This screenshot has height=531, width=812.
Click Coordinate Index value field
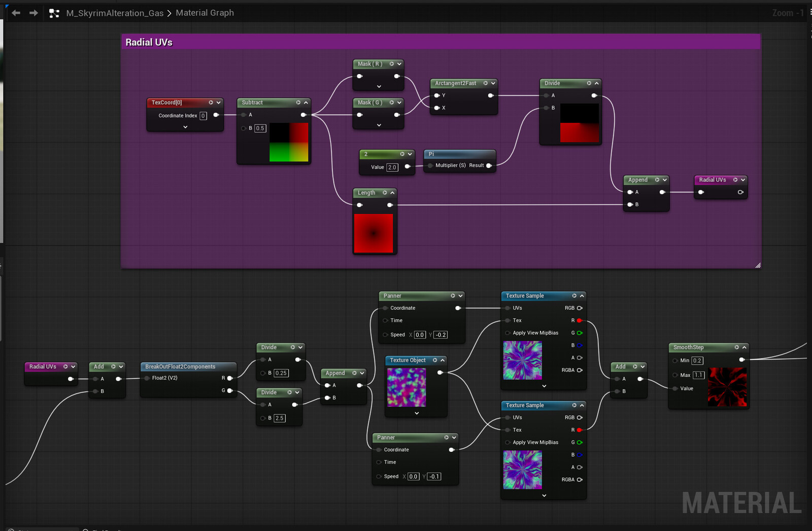coord(203,116)
